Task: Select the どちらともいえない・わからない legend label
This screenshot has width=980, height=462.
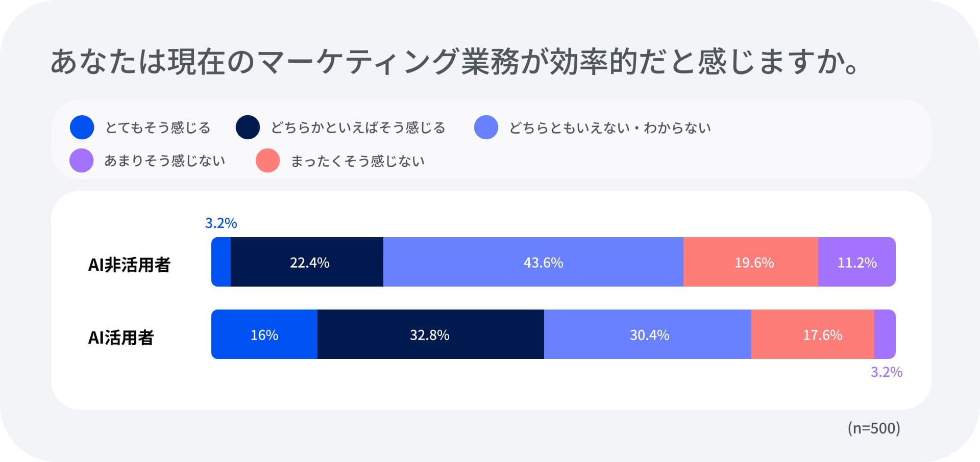Action: [x=610, y=127]
